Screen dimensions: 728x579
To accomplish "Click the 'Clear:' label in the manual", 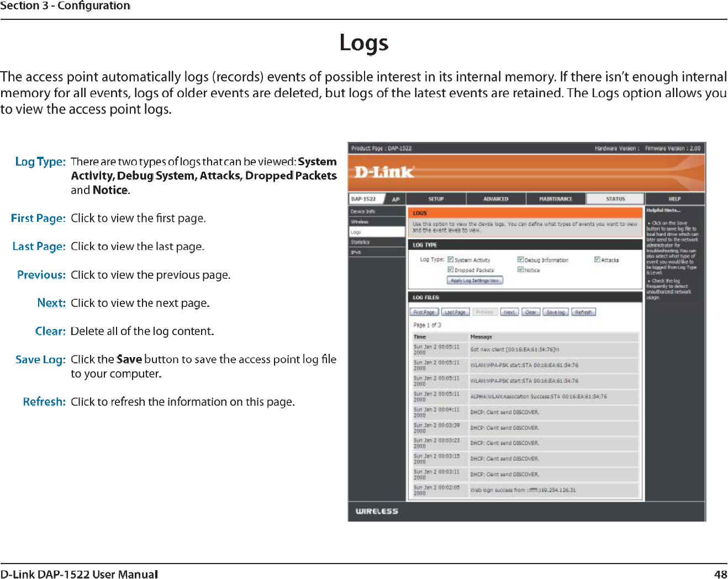I will 50,331.
